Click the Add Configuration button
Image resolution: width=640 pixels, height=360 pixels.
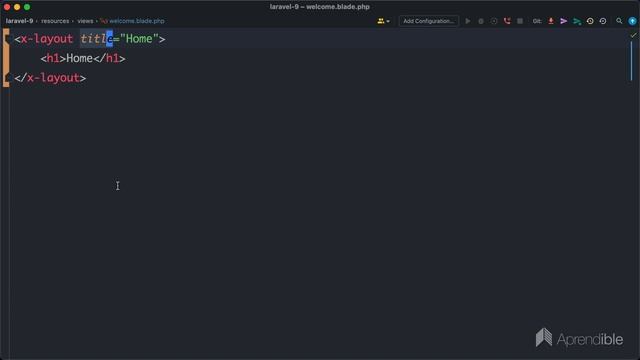pyautogui.click(x=428, y=21)
